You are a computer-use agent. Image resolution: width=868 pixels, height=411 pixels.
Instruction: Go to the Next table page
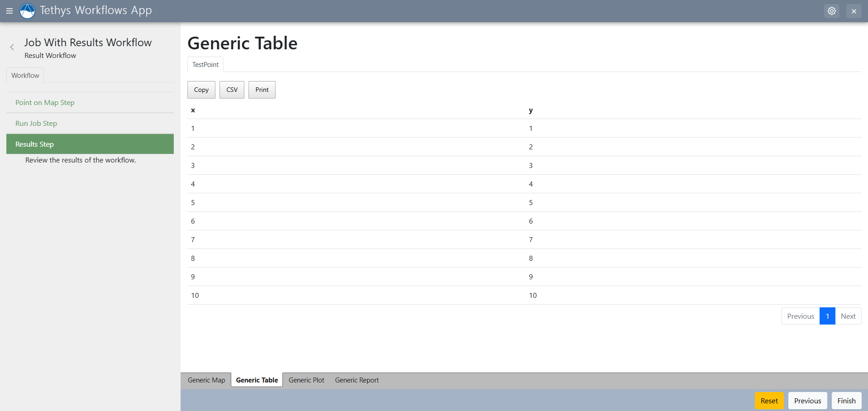[x=848, y=316]
